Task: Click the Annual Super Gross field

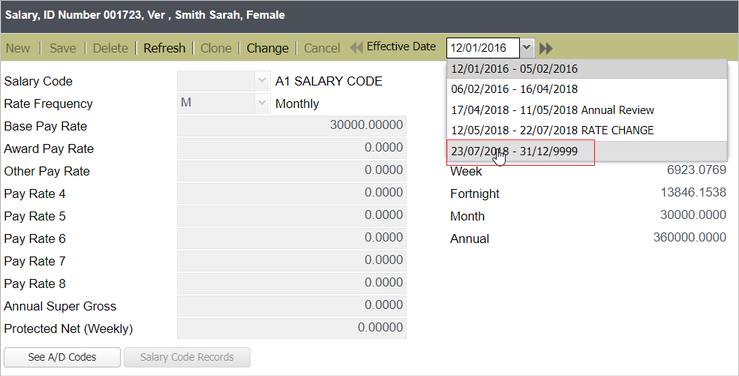Action: [292, 305]
